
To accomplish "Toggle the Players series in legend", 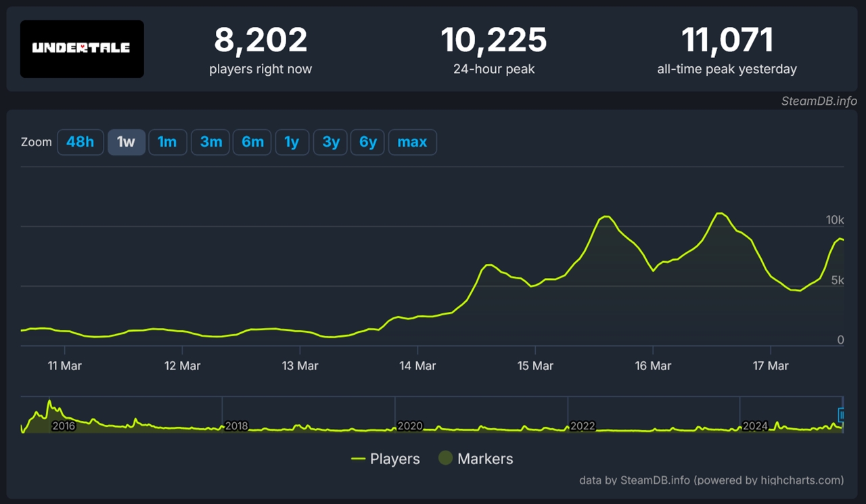I will 386,459.
